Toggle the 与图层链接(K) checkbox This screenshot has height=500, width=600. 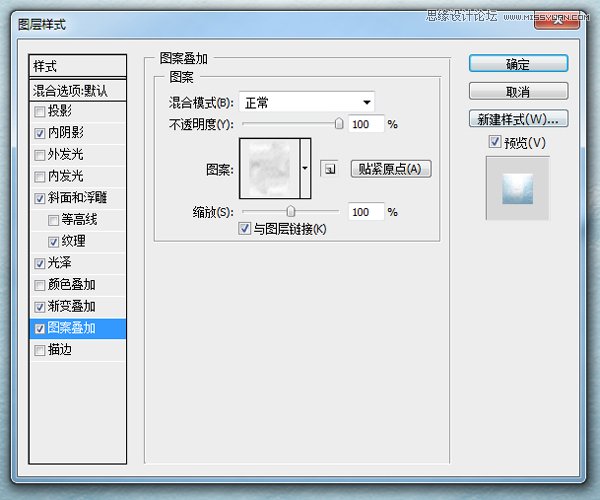point(244,229)
